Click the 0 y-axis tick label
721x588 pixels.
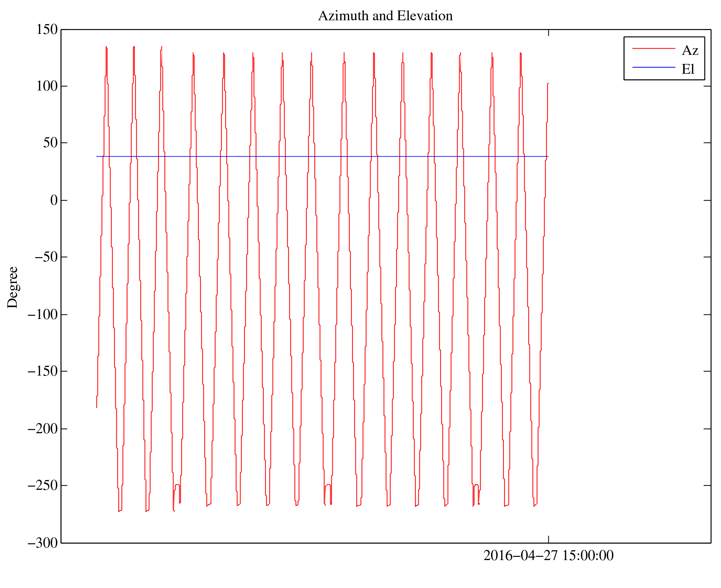click(x=54, y=201)
